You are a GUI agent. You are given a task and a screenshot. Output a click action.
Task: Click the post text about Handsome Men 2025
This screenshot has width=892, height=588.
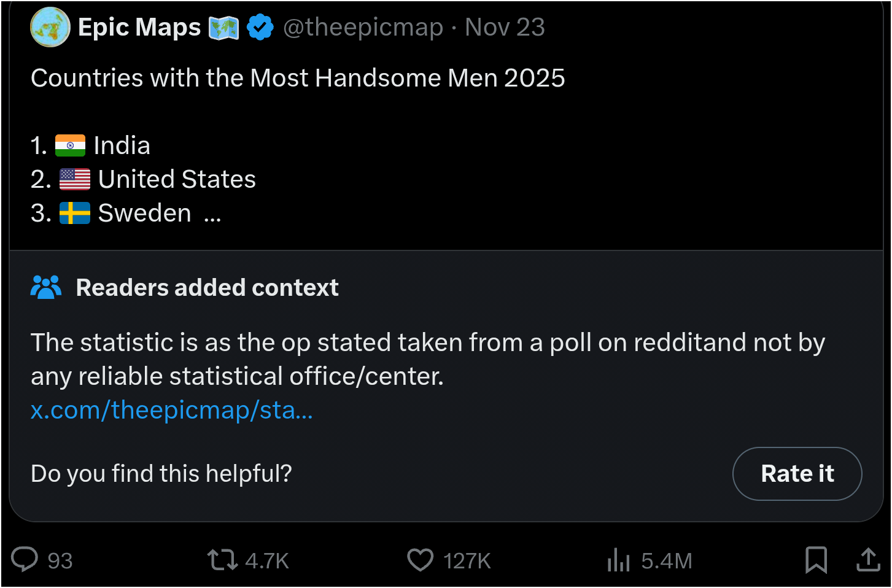(x=298, y=79)
